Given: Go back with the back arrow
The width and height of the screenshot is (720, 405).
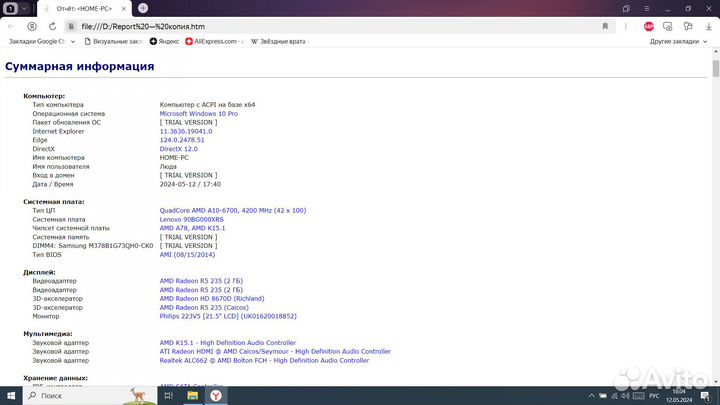Looking at the screenshot, I should (11, 26).
